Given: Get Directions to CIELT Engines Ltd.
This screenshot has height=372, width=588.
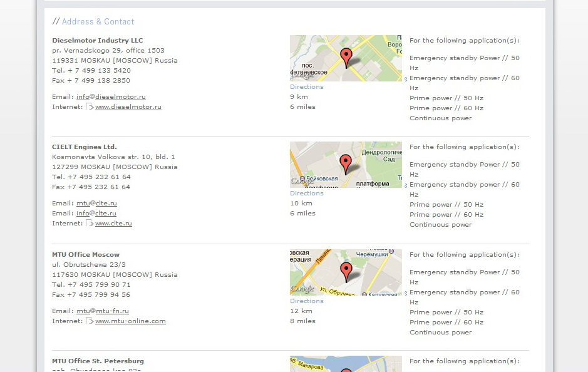Looking at the screenshot, I should pyautogui.click(x=307, y=193).
